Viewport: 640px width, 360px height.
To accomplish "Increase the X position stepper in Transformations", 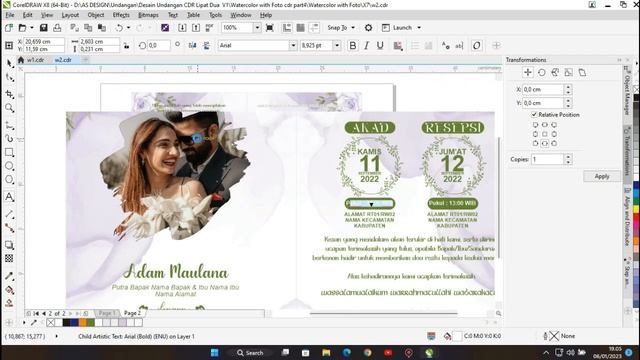I will pyautogui.click(x=568, y=87).
